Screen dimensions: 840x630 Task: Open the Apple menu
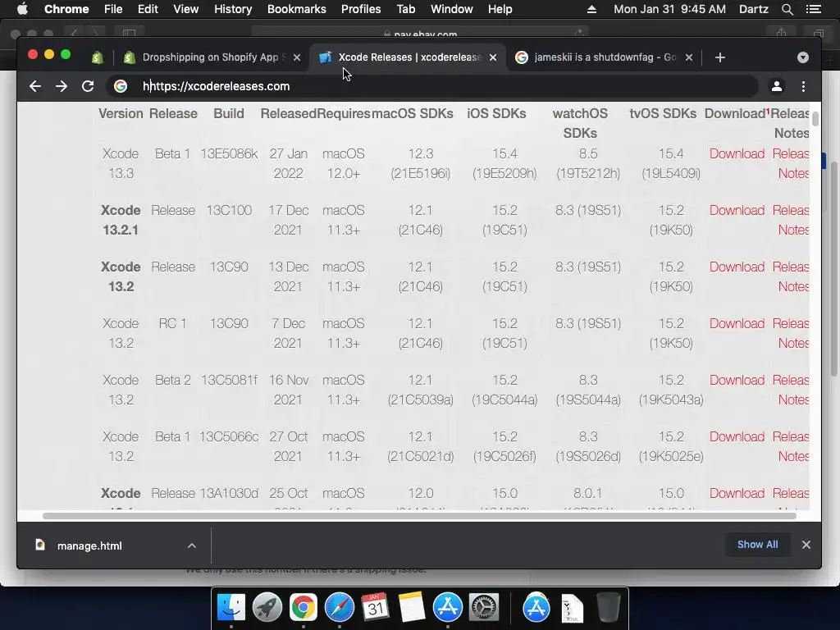[x=22, y=9]
